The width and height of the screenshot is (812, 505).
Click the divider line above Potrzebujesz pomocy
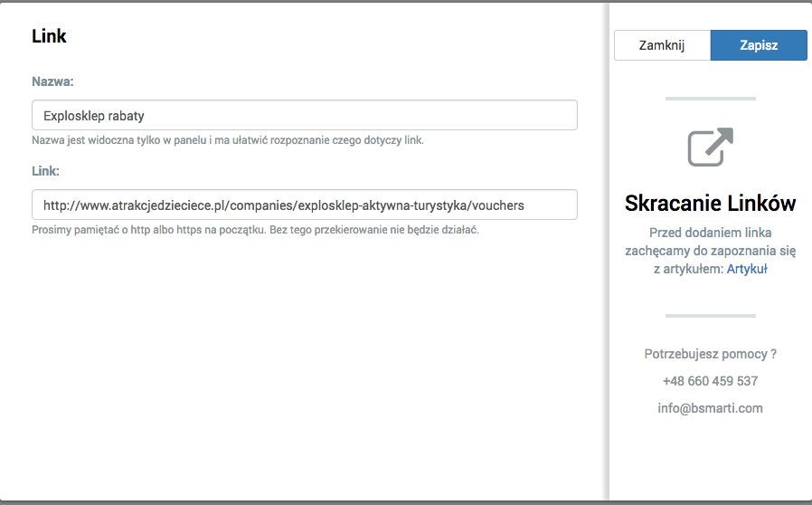click(x=710, y=315)
